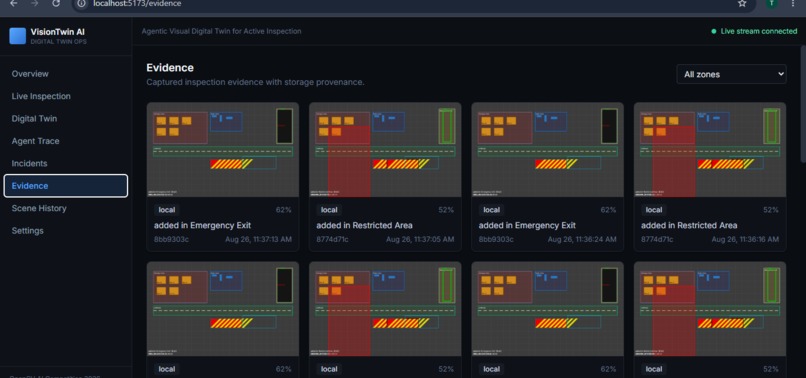Click timestamp Aug 26, 11:36:16 AM
Screen dimensions: 806x378
pyautogui.click(x=745, y=240)
